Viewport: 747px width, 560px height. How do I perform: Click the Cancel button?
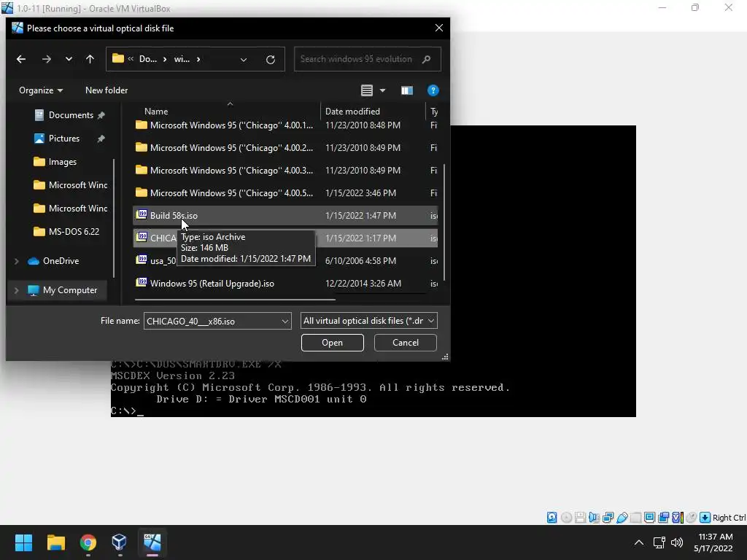406,343
